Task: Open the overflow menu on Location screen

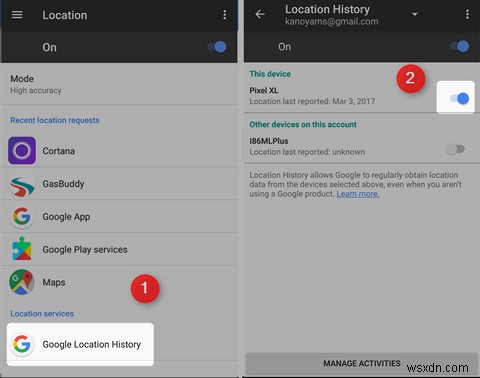Action: coord(225,15)
